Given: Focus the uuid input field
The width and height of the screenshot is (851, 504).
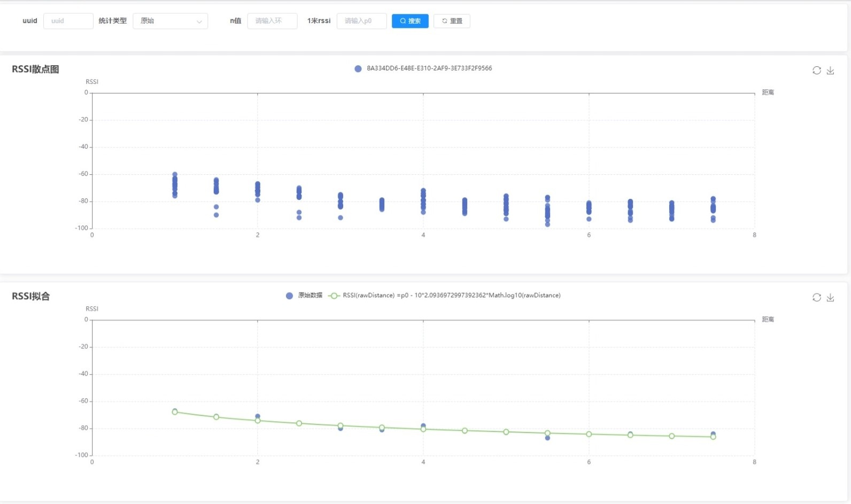Looking at the screenshot, I should pos(68,21).
